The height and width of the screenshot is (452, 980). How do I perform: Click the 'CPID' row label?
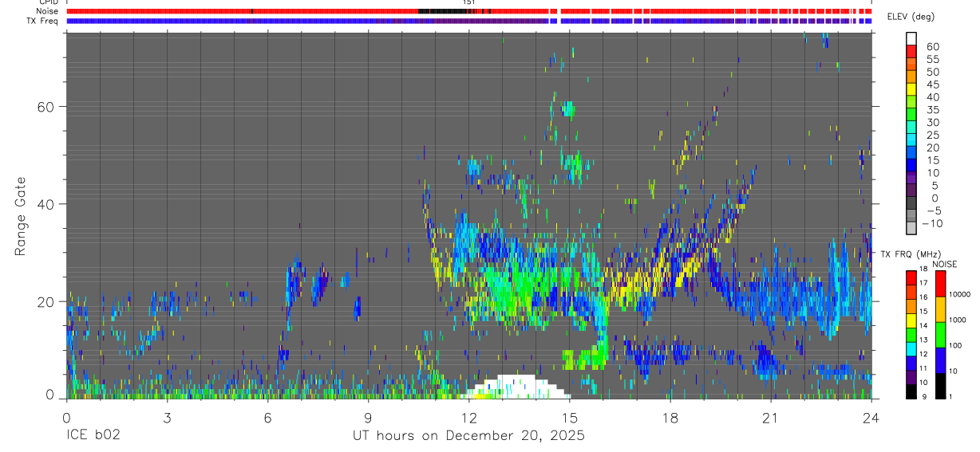[x=47, y=2]
